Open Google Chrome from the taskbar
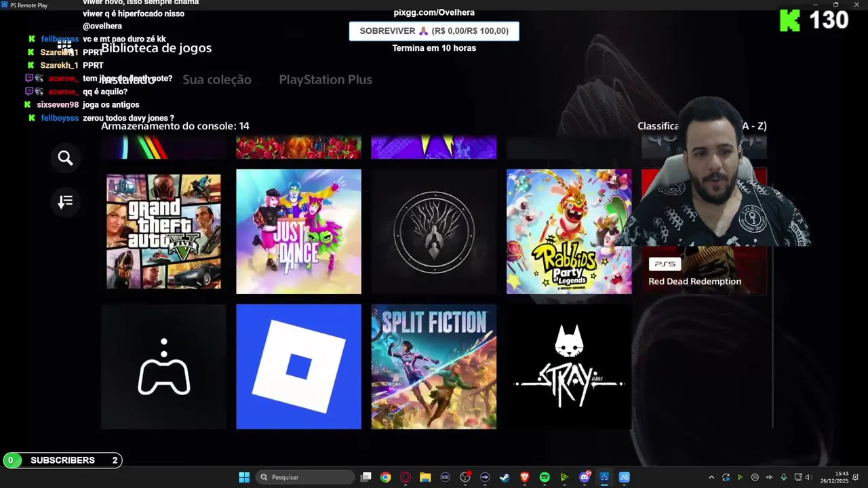Viewport: 868px width, 488px height. coord(386,477)
